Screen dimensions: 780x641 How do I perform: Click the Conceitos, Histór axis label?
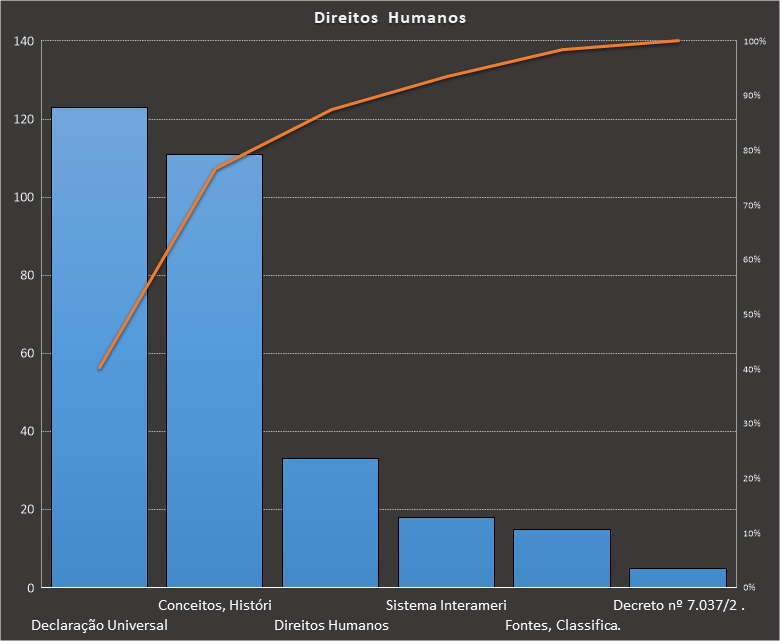tap(215, 605)
